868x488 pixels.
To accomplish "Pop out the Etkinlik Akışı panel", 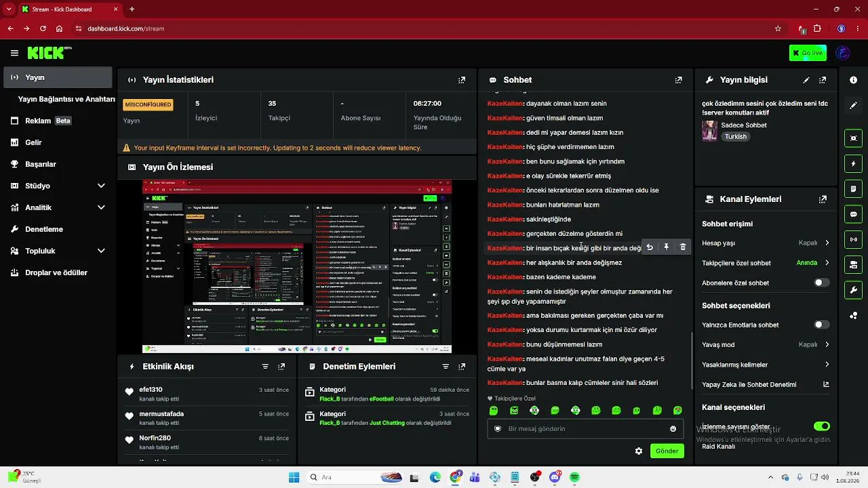I will point(281,367).
